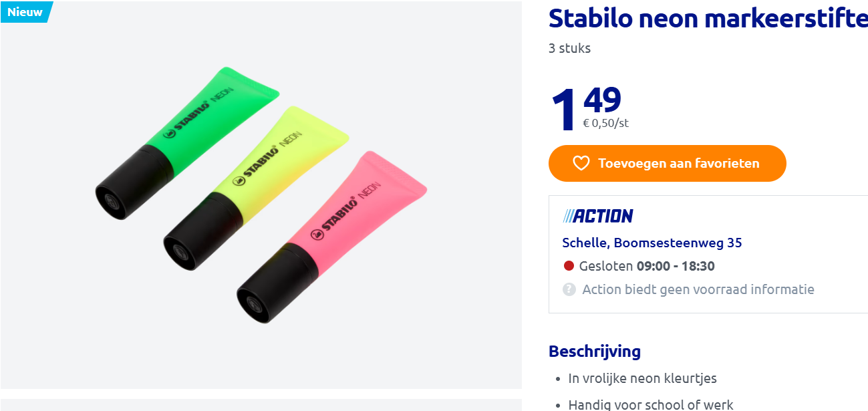The height and width of the screenshot is (411, 868).
Task: Open store link 'Schelle, Boomsesteenweg 35'
Action: 652,242
